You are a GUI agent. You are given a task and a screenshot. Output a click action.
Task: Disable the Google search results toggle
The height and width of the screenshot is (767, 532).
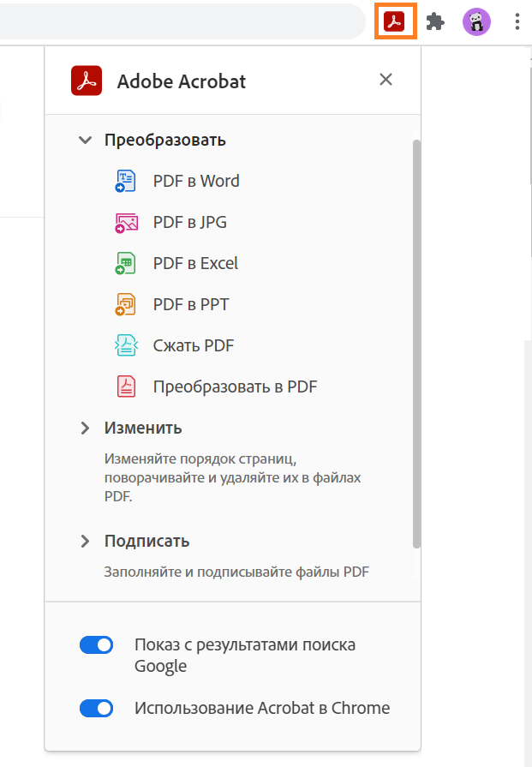(97, 645)
